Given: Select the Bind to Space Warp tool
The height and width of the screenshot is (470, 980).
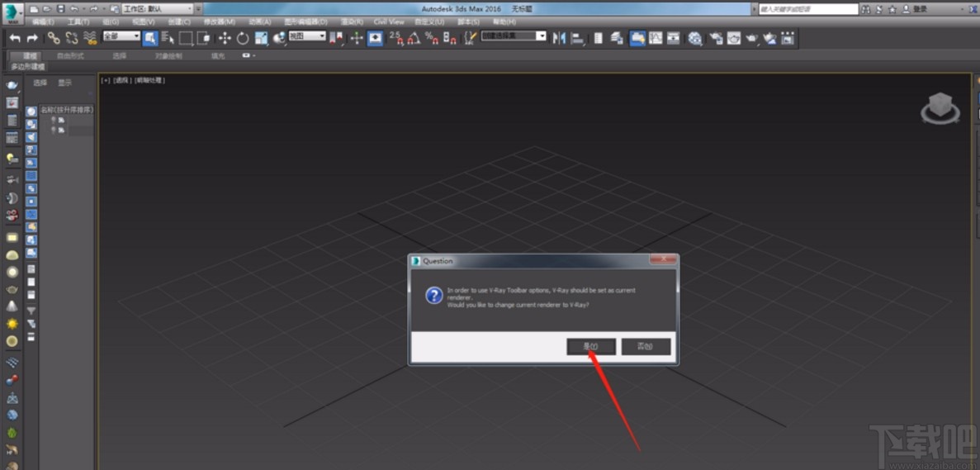Looking at the screenshot, I should pyautogui.click(x=90, y=38).
